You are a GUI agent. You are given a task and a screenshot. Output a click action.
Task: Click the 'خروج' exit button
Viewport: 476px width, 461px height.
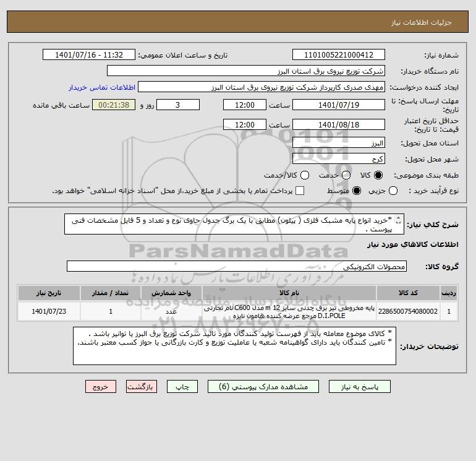(101, 387)
